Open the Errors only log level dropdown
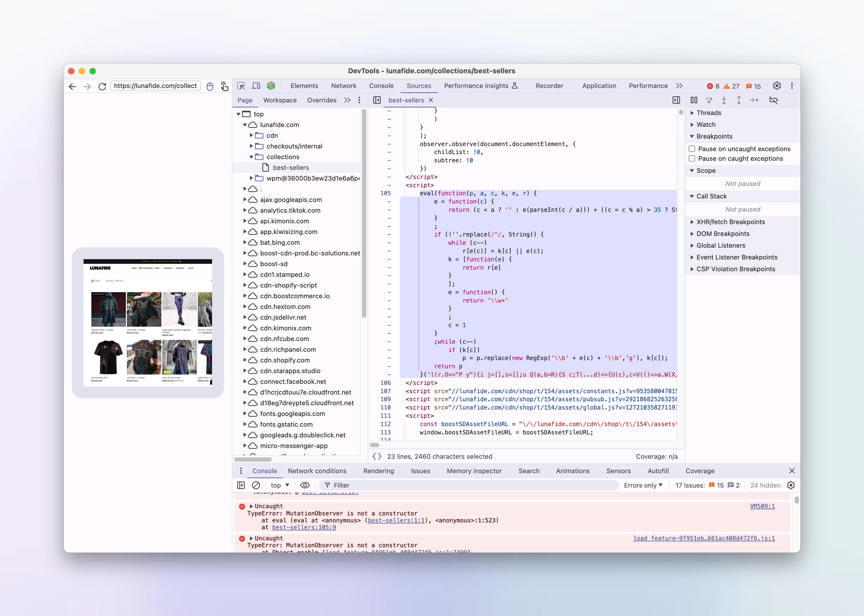 (x=643, y=485)
